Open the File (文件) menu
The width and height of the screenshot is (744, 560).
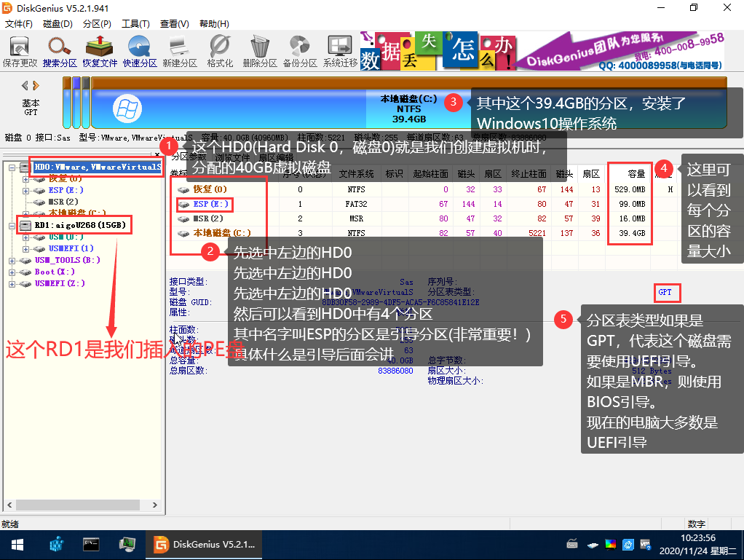(19, 24)
